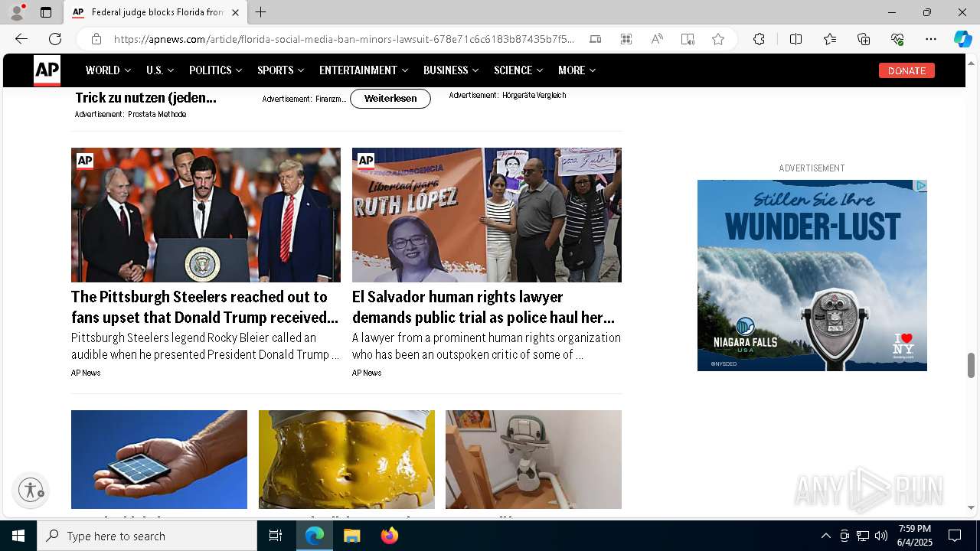Image resolution: width=980 pixels, height=551 pixels.
Task: Open Task View on taskbar
Action: [276, 536]
